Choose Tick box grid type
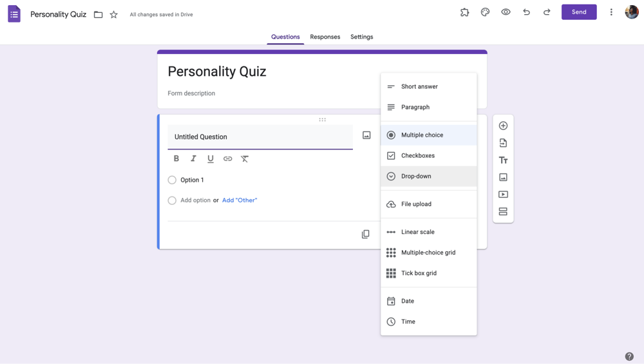 click(429, 273)
